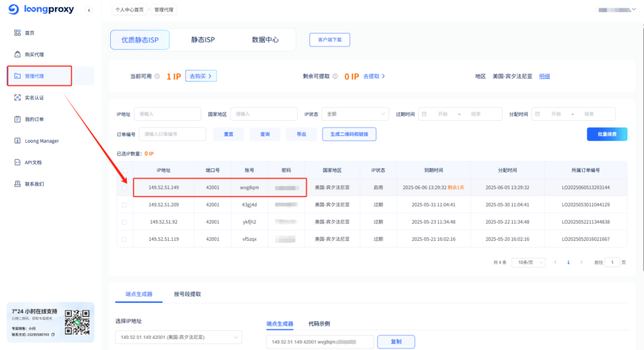Click the 我的订单 clipboard icon

point(17,119)
